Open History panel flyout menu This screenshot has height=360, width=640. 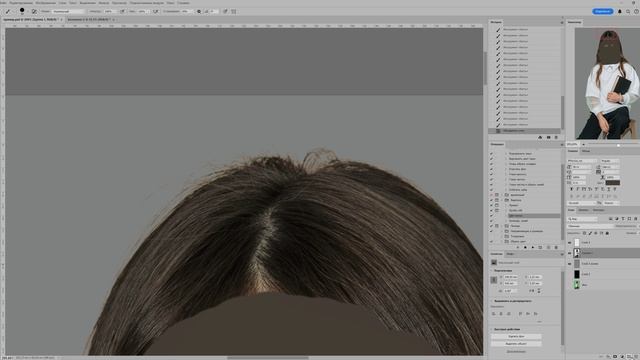(562, 22)
